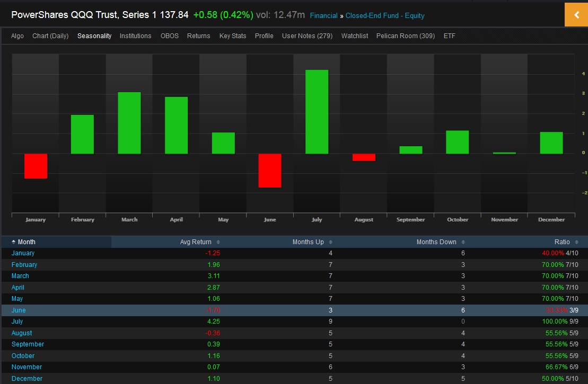This screenshot has height=384, width=588.
Task: Click the green May chart bar
Action: 224,143
